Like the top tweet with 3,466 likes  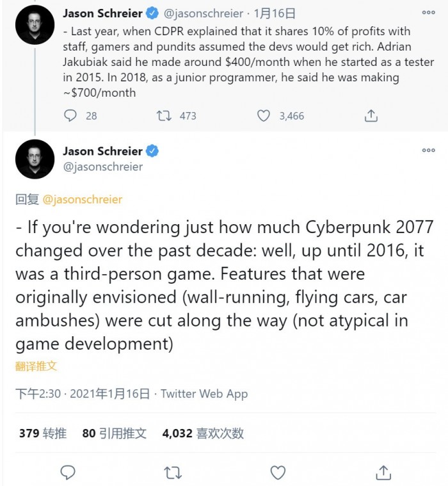coord(263,116)
